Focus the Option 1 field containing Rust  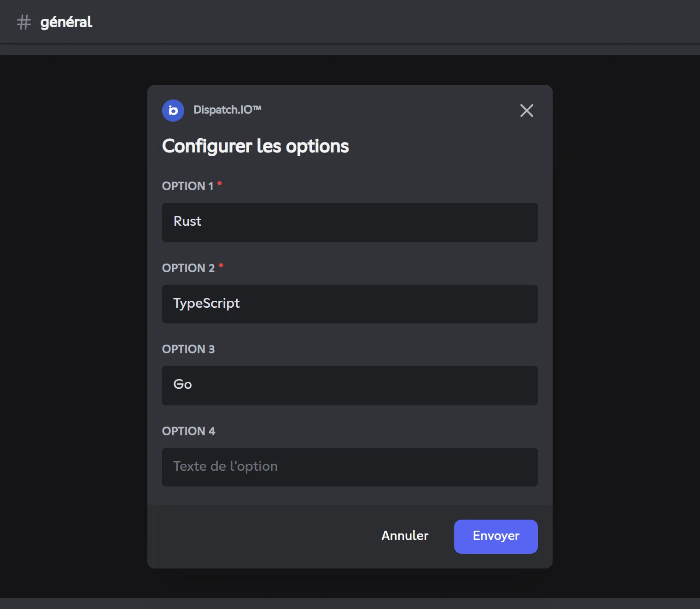(350, 223)
